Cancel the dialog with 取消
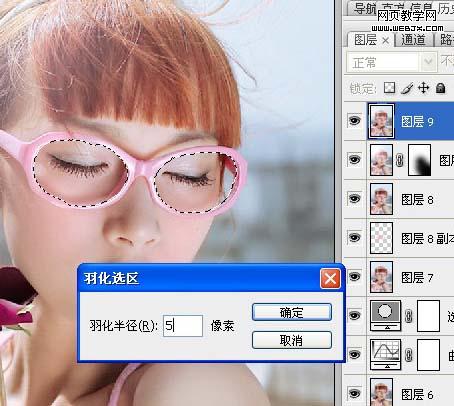 292,340
